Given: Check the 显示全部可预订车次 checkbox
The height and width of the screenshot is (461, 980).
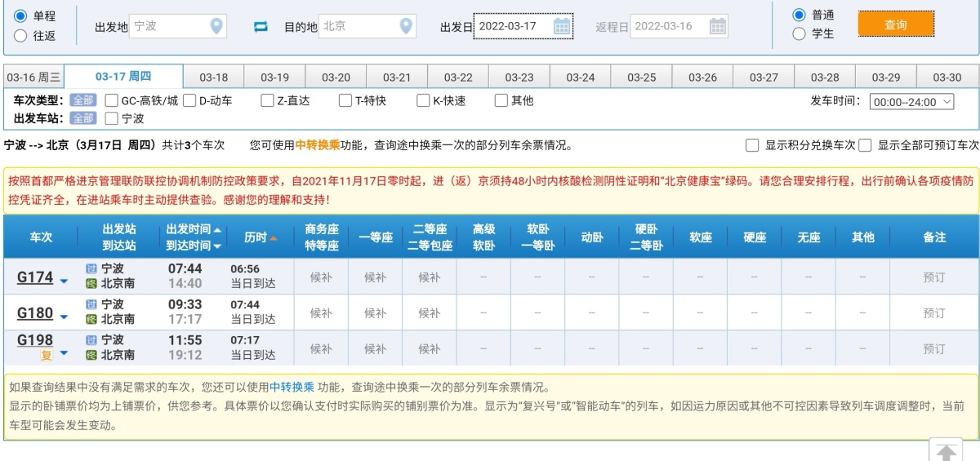Looking at the screenshot, I should coord(866,145).
